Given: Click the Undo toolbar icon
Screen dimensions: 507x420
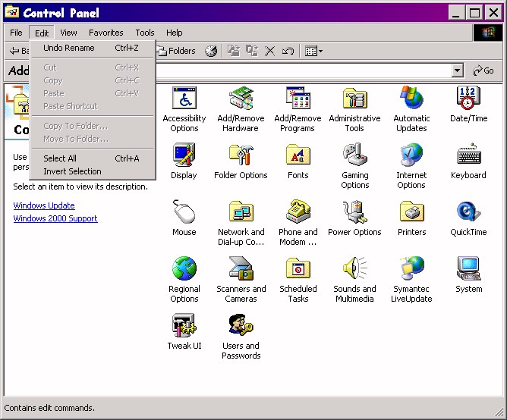Looking at the screenshot, I should (x=288, y=51).
